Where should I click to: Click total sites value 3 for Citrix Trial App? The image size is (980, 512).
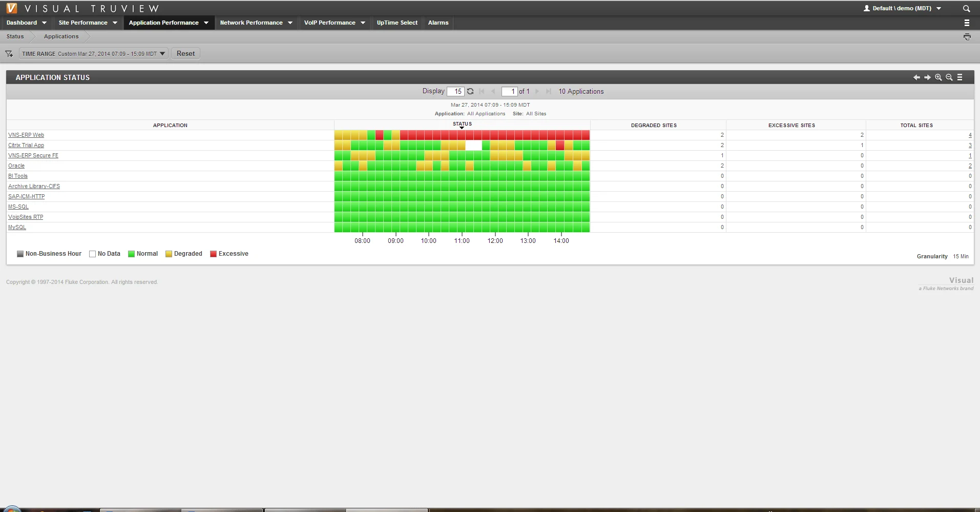tap(970, 146)
